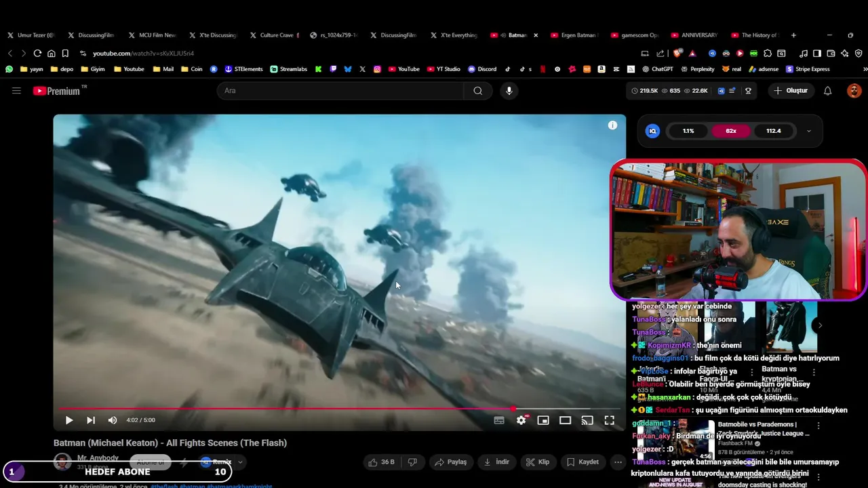Screen dimensions: 868x488
Task: Open ChatGPT bookmark
Action: pyautogui.click(x=657, y=69)
